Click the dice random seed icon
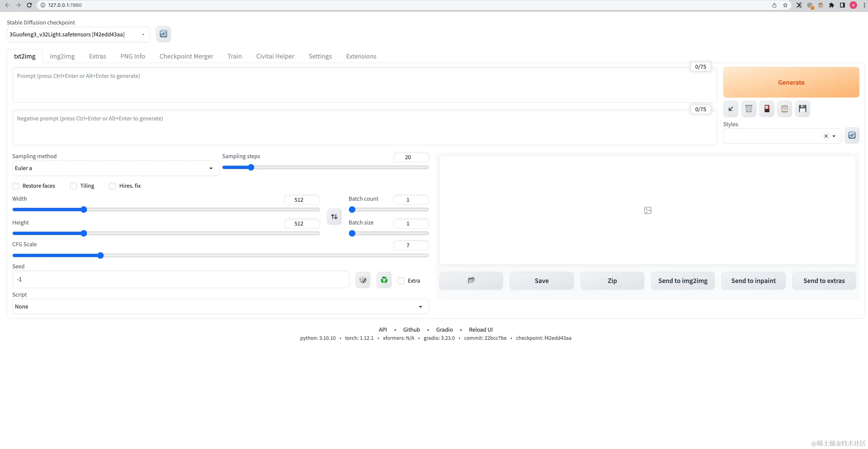Screen dimensions: 868x449 (363, 280)
